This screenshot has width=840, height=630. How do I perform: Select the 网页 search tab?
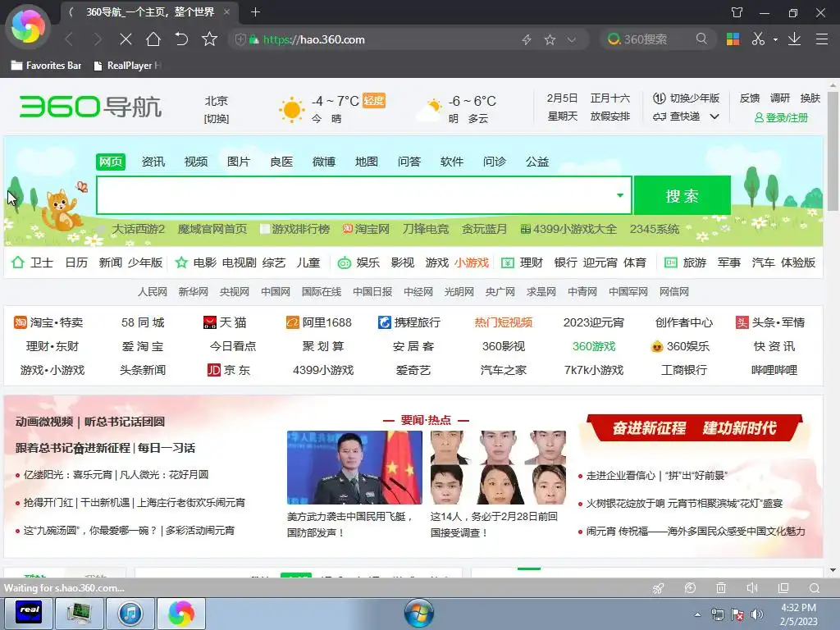(111, 162)
